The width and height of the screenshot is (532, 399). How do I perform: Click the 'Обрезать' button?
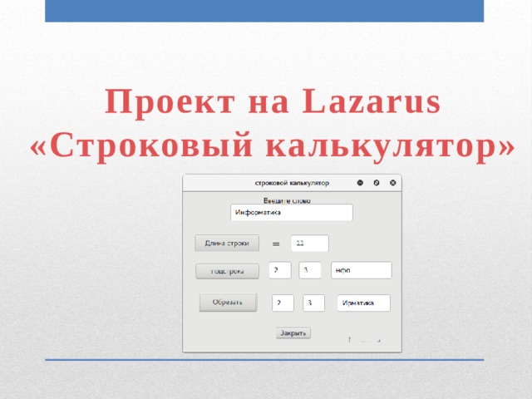coord(228,302)
